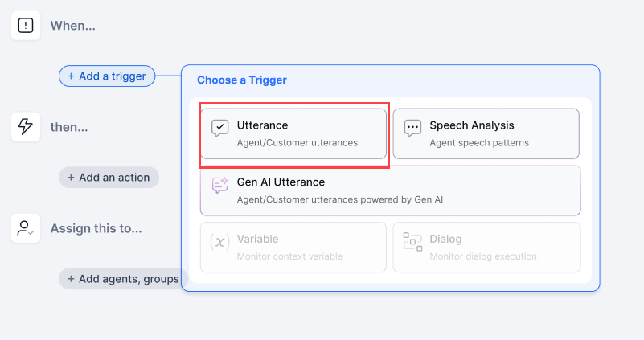
Task: Click the lightning bolt then icon
Action: pyautogui.click(x=26, y=127)
